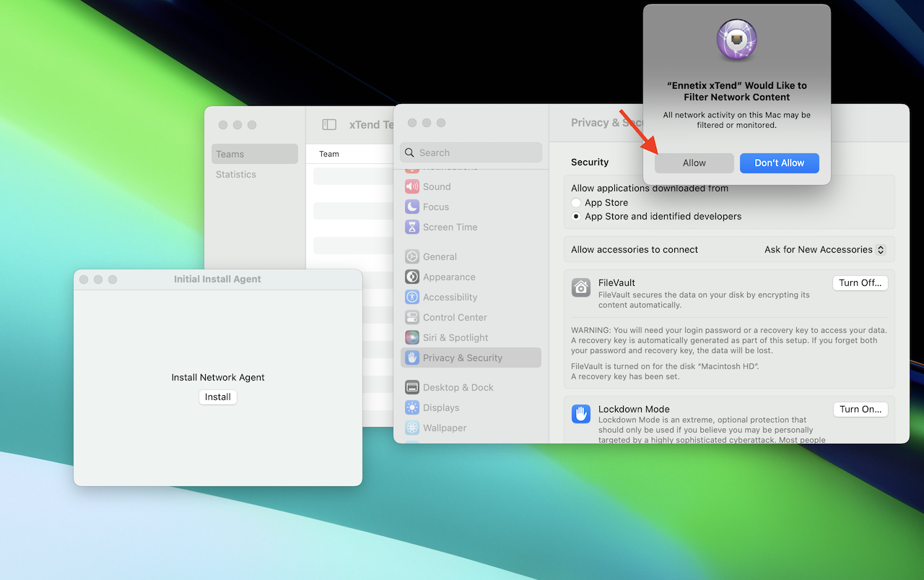Click the Focus label in Settings sidebar
Image resolution: width=924 pixels, height=580 pixels.
436,207
